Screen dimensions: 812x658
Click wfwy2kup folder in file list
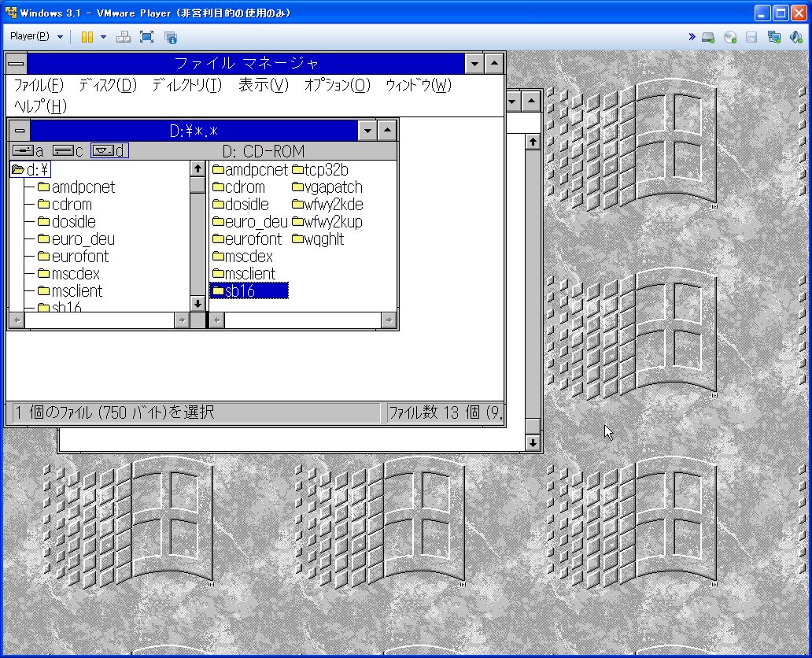(327, 222)
